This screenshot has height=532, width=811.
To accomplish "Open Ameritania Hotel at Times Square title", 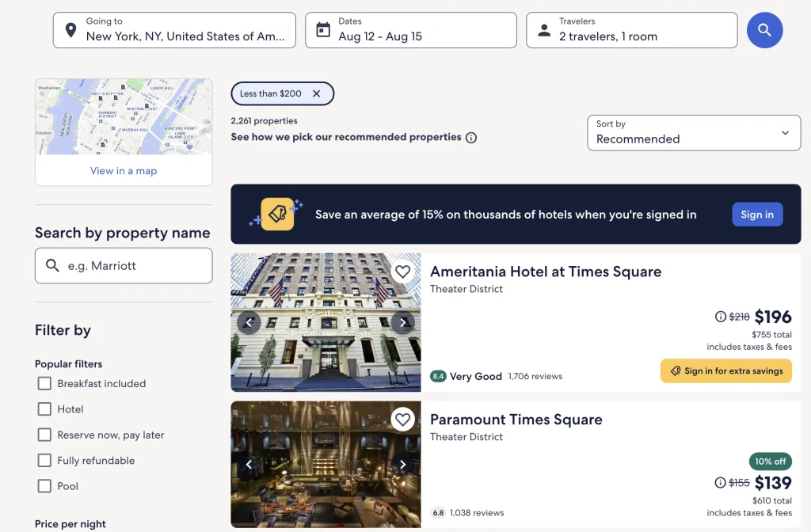I will click(546, 272).
